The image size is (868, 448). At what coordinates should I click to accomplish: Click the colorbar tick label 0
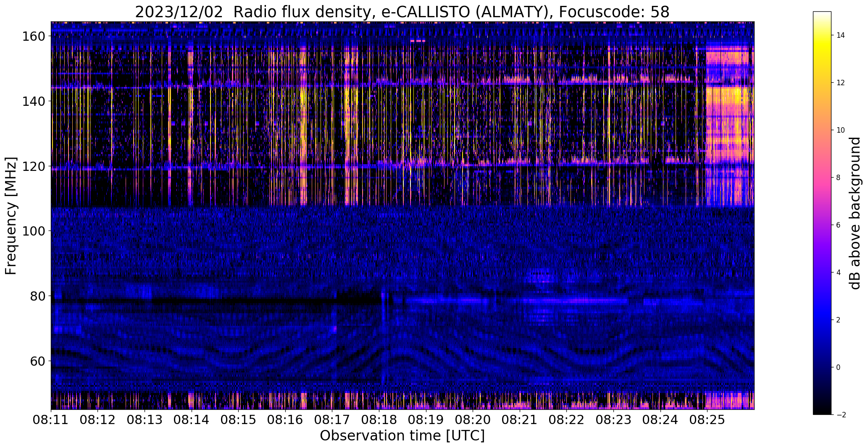point(839,367)
